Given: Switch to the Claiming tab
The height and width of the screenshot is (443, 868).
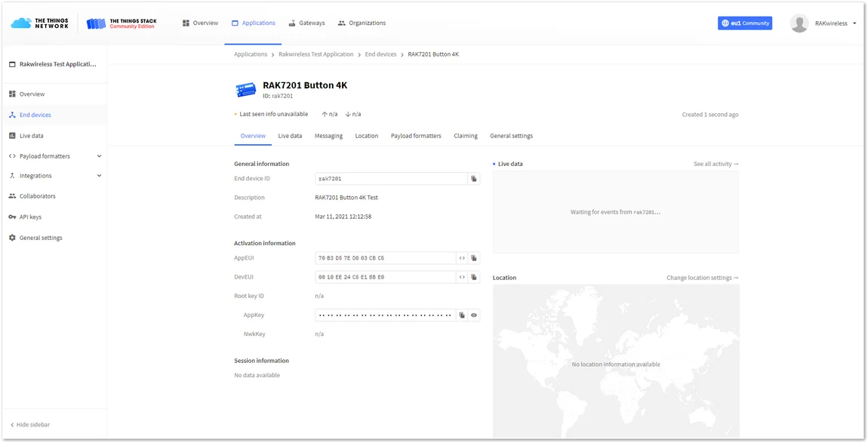Looking at the screenshot, I should tap(466, 136).
